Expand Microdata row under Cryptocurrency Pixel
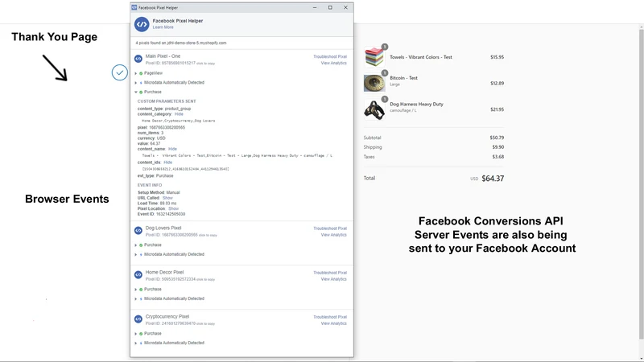Screen dimensions: 644x362 click(x=136, y=343)
